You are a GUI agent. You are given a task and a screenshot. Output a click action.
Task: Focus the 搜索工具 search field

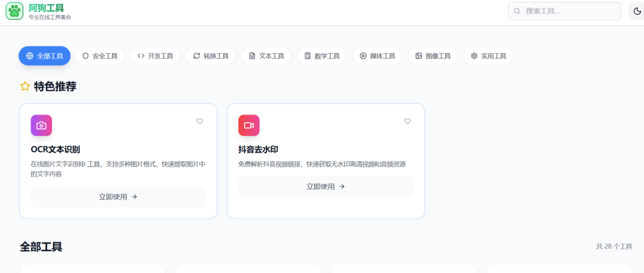(564, 11)
